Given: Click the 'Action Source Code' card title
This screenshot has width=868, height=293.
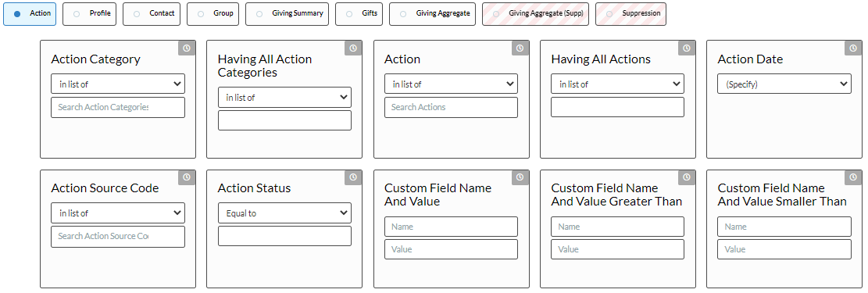Looking at the screenshot, I should tap(105, 188).
